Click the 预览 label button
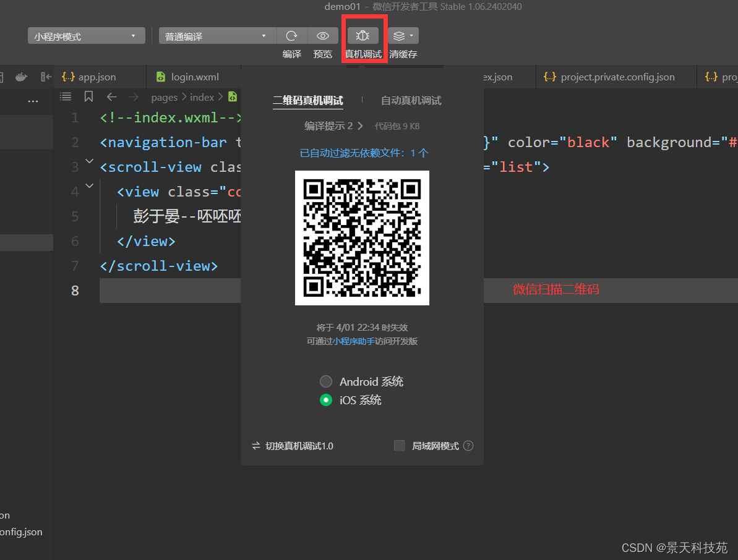Image resolution: width=738 pixels, height=560 pixels. click(322, 54)
